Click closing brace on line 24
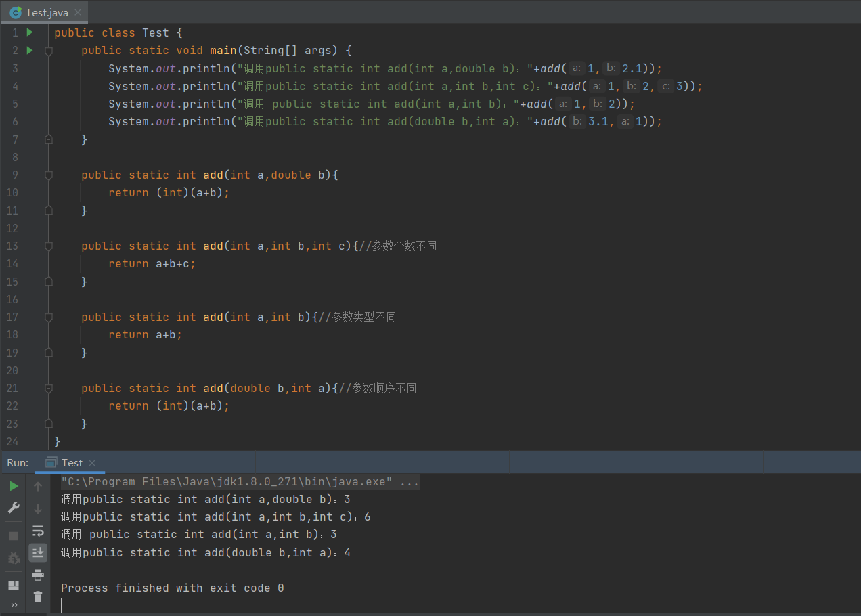 [58, 441]
